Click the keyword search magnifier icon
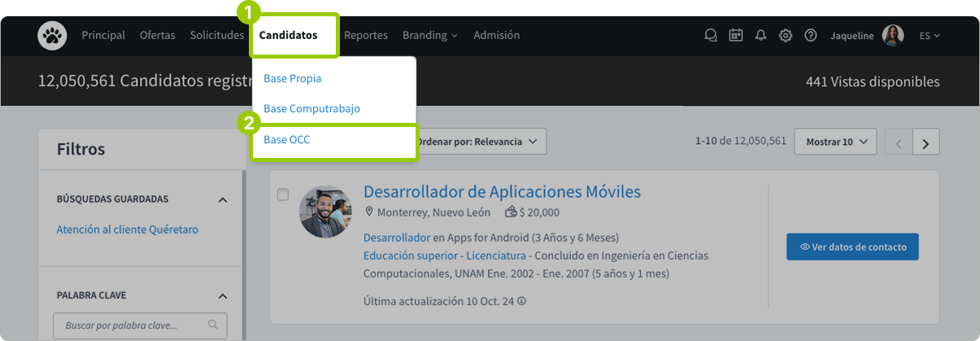 tap(213, 325)
